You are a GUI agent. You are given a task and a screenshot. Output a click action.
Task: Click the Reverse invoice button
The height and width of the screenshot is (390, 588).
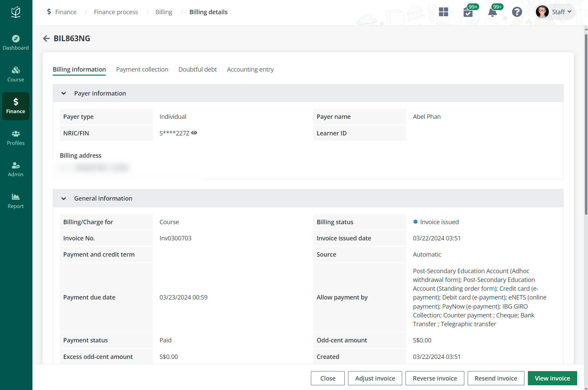(435, 378)
